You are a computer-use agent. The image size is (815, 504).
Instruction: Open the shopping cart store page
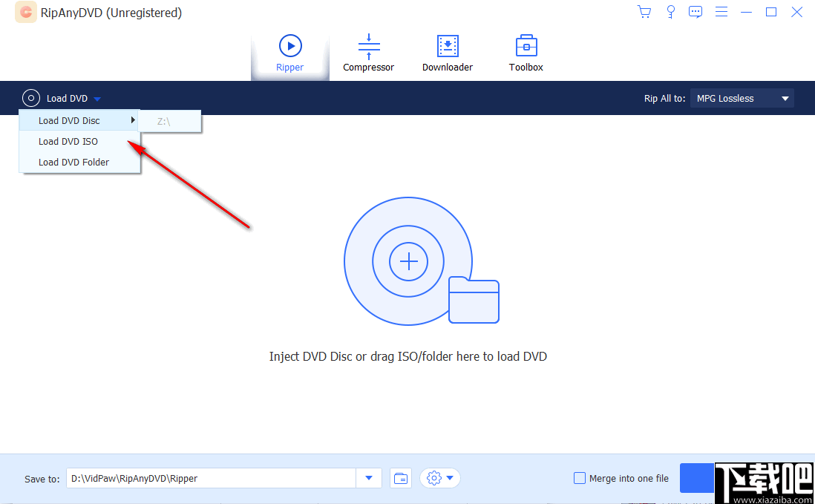coord(644,12)
